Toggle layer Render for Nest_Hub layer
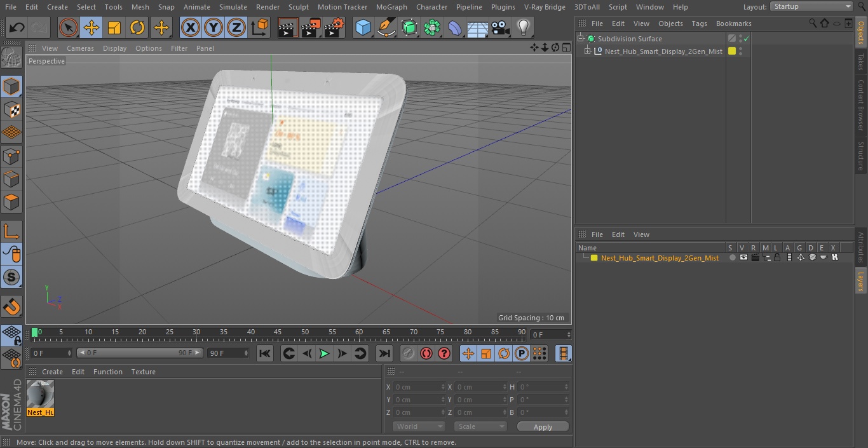This screenshot has height=448, width=868. (755, 258)
